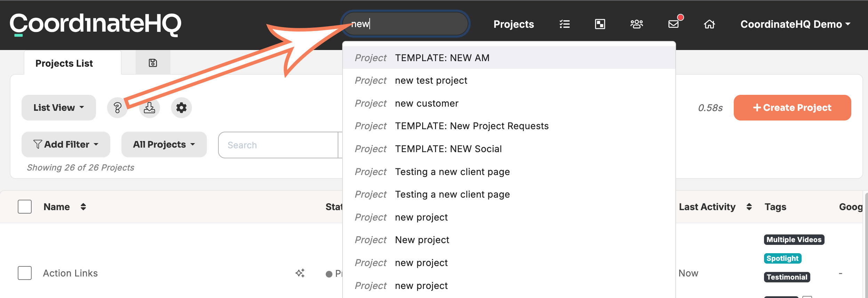Click the download/export icon
This screenshot has height=298, width=868.
click(150, 108)
